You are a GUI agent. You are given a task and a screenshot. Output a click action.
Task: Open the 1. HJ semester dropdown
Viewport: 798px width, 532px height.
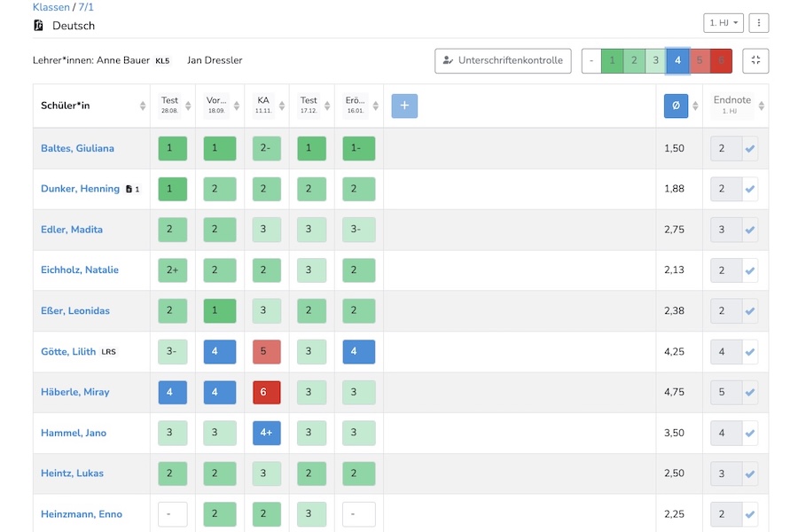click(x=724, y=23)
